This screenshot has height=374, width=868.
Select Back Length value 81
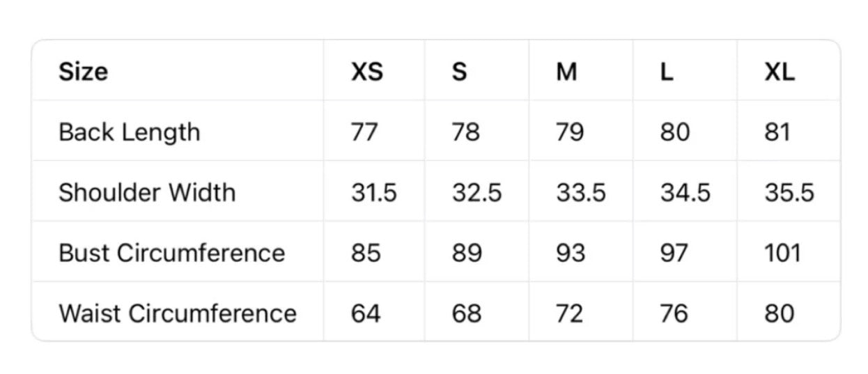777,132
